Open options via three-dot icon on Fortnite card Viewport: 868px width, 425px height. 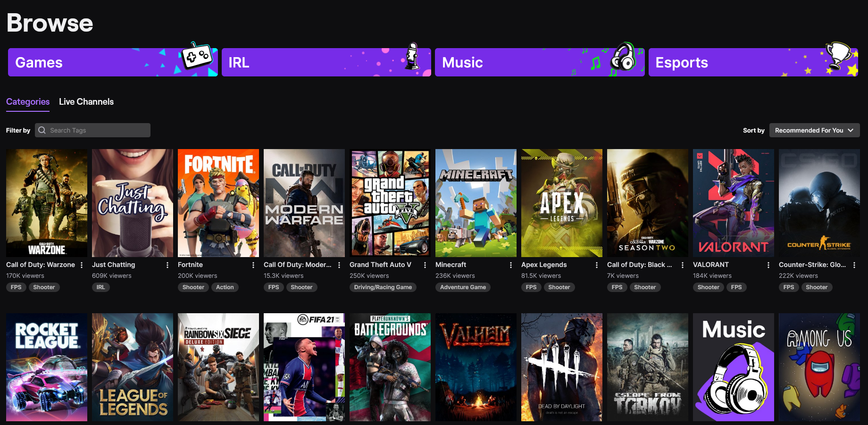[x=253, y=265]
